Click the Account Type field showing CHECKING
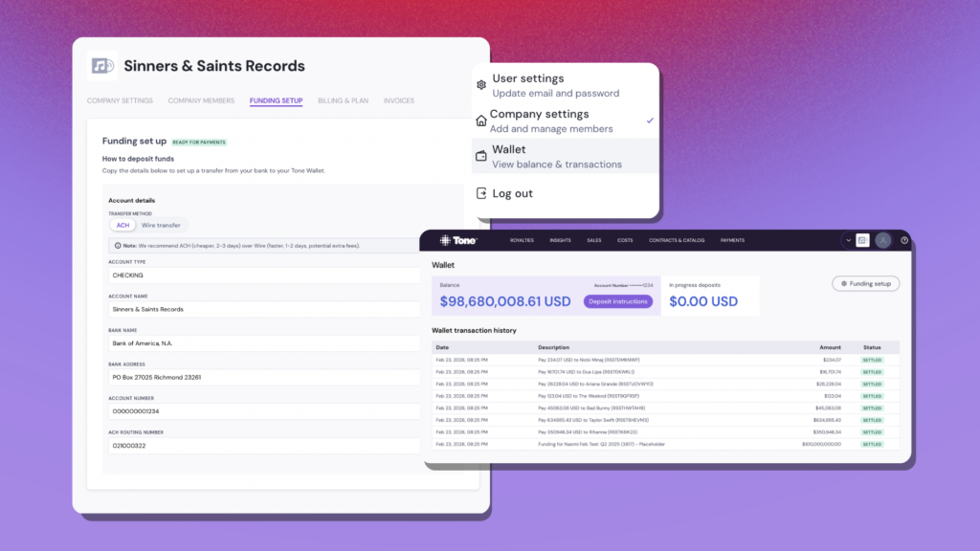 pos(264,275)
